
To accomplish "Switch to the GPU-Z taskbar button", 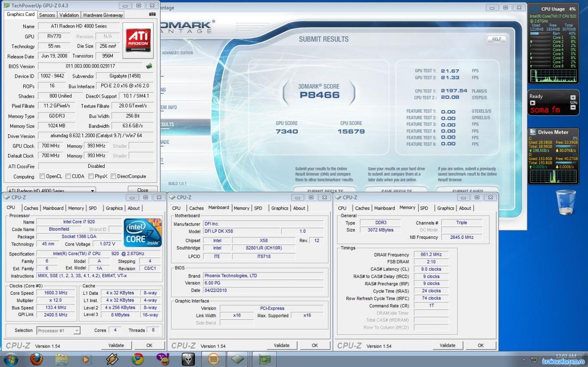I will coord(264,359).
